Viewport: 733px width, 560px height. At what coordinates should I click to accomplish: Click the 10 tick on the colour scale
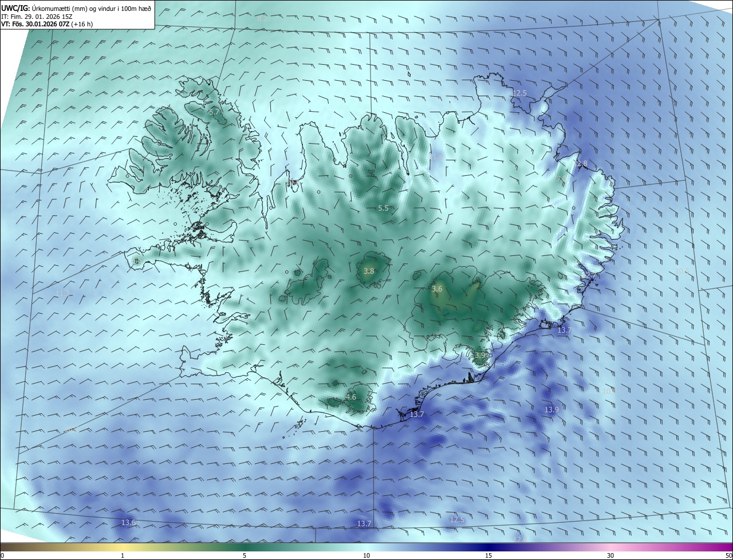point(366,555)
